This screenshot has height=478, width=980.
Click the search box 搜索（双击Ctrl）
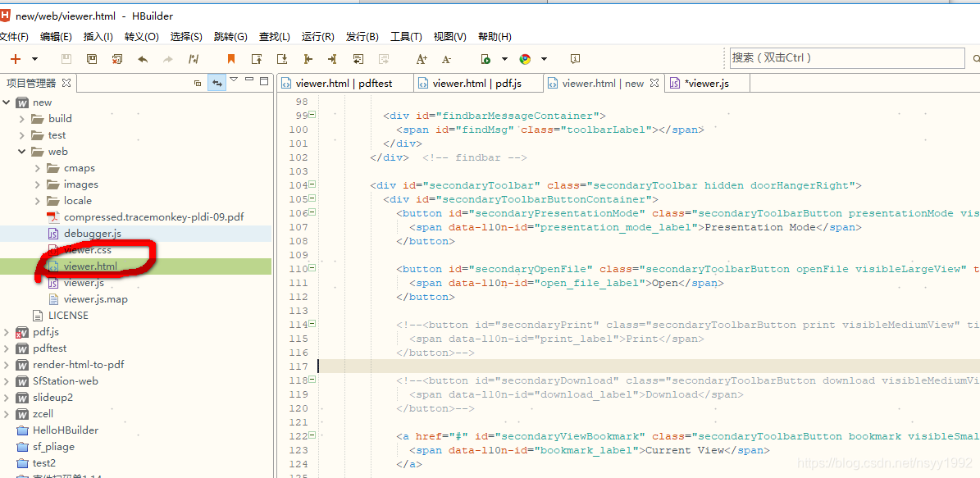click(847, 58)
